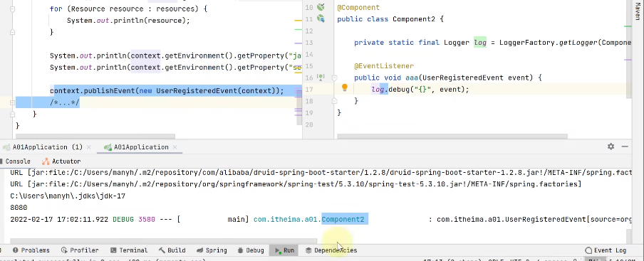Click UserRegisteredEvent[source=org console message
Viewport: 644px width, 261px height.
(x=534, y=219)
